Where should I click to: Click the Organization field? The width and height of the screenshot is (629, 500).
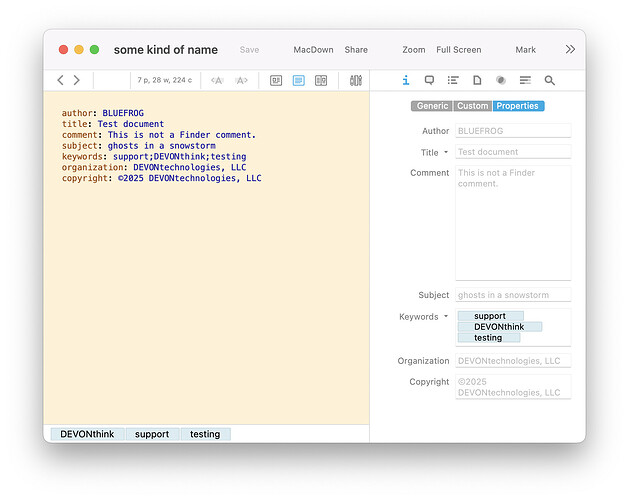[x=513, y=360]
